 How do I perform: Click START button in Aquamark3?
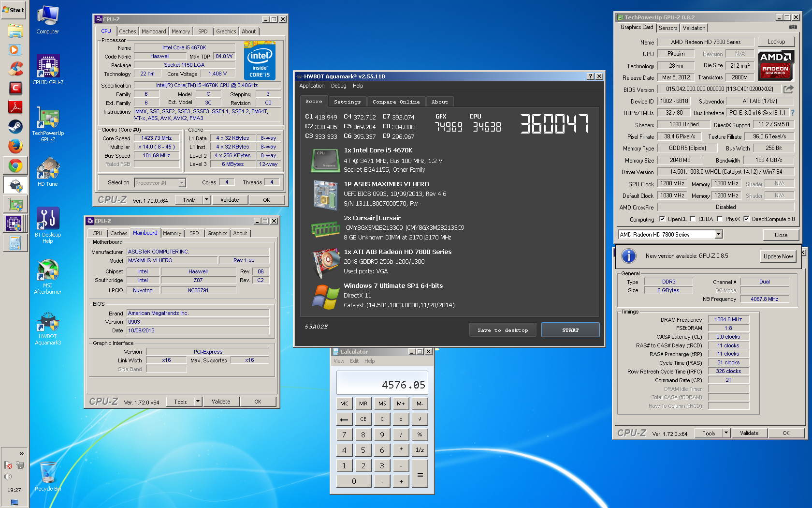(x=570, y=330)
